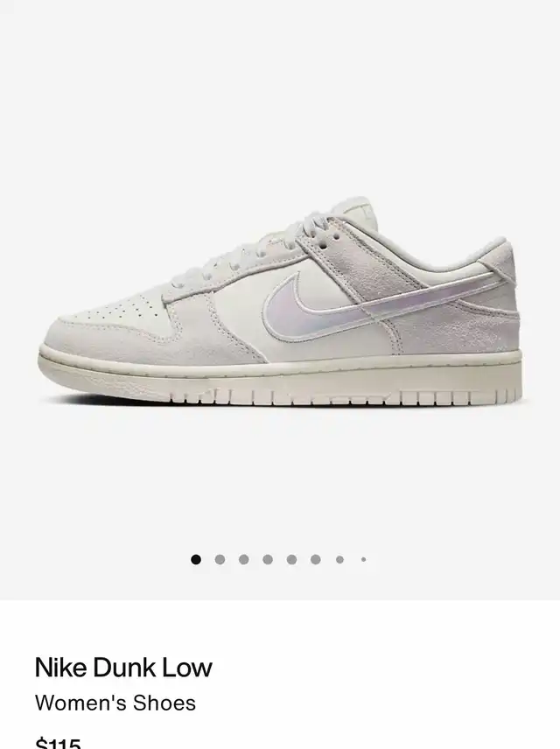Tap empty gray area above the shoe
The height and width of the screenshot is (749, 560).
coord(280,95)
